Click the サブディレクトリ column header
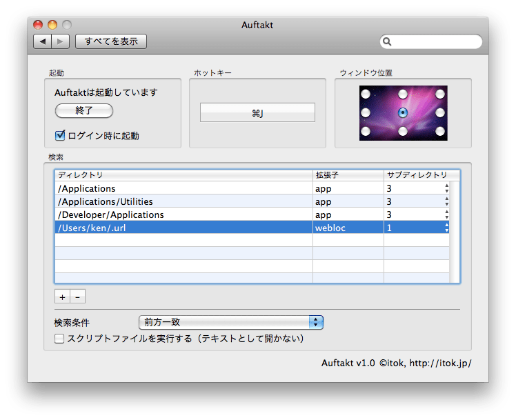 coord(421,175)
